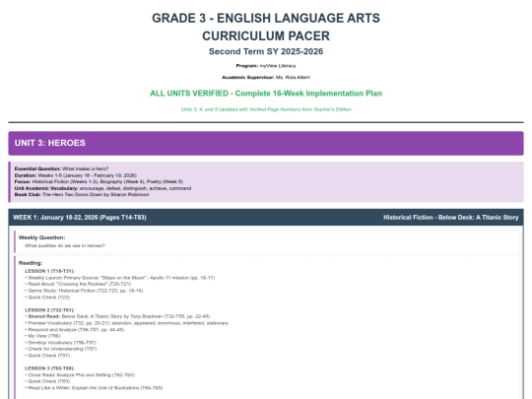Click the 'LESSON 1 (T18-T31):' heading
This screenshot has width=532, height=399.
click(50, 271)
